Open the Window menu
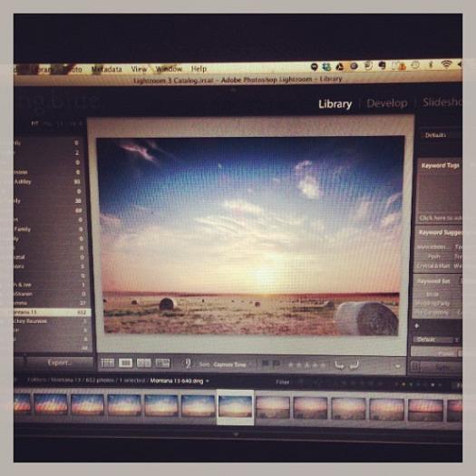The image size is (476, 476). [169, 69]
